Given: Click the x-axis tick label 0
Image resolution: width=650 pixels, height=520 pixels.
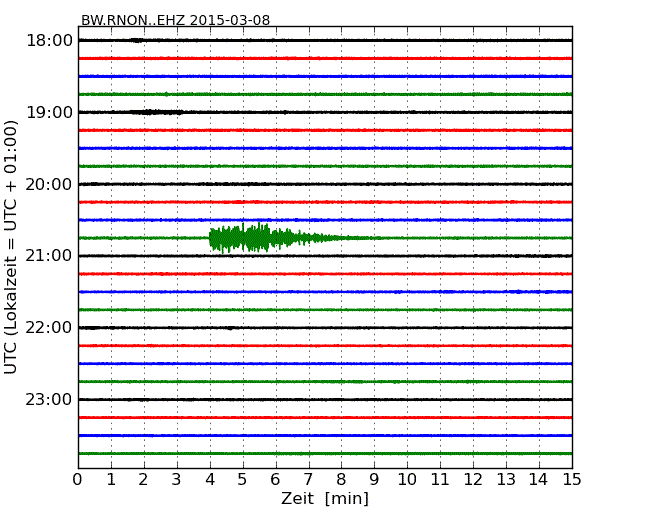Looking at the screenshot, I should 78,480.
